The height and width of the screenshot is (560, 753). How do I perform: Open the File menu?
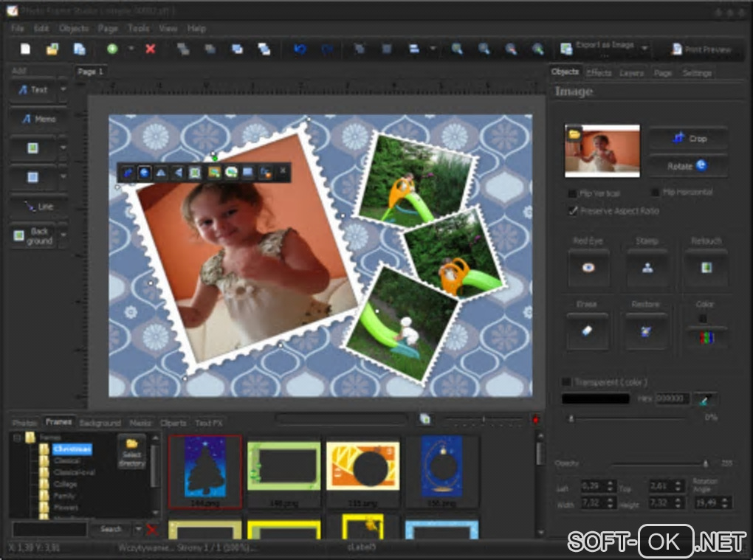(17, 28)
